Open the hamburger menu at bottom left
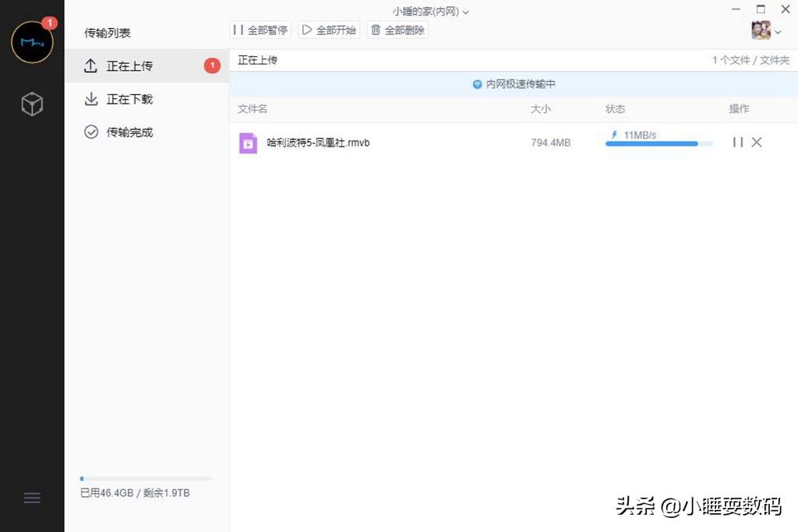Image resolution: width=798 pixels, height=532 pixels. click(32, 498)
